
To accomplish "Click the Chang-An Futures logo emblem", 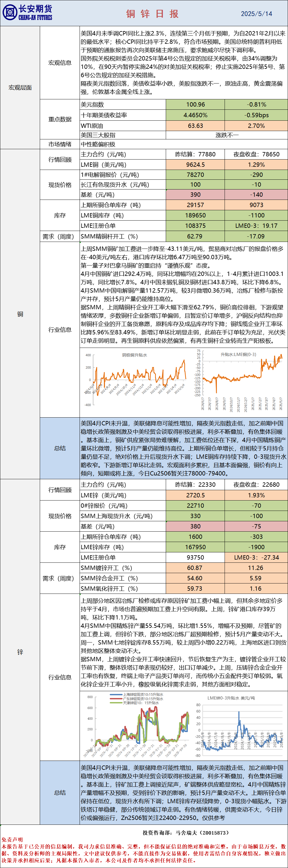I will pos(10,13).
